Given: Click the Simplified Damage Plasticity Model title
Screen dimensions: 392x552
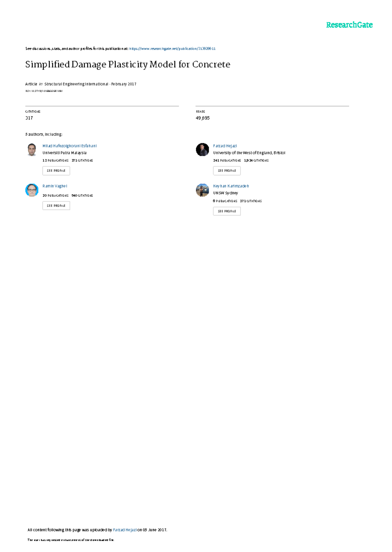Looking at the screenshot, I should (128, 64).
